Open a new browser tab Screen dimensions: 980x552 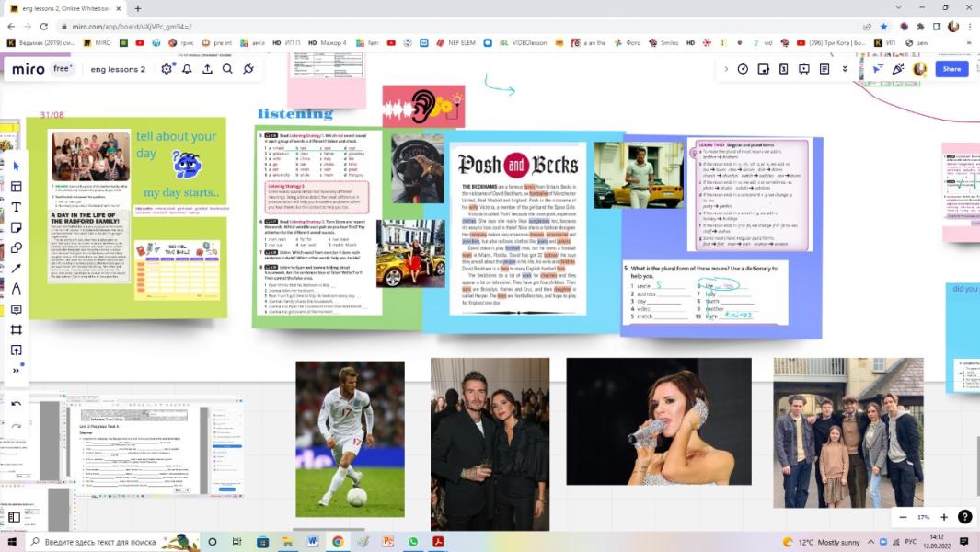(x=137, y=8)
